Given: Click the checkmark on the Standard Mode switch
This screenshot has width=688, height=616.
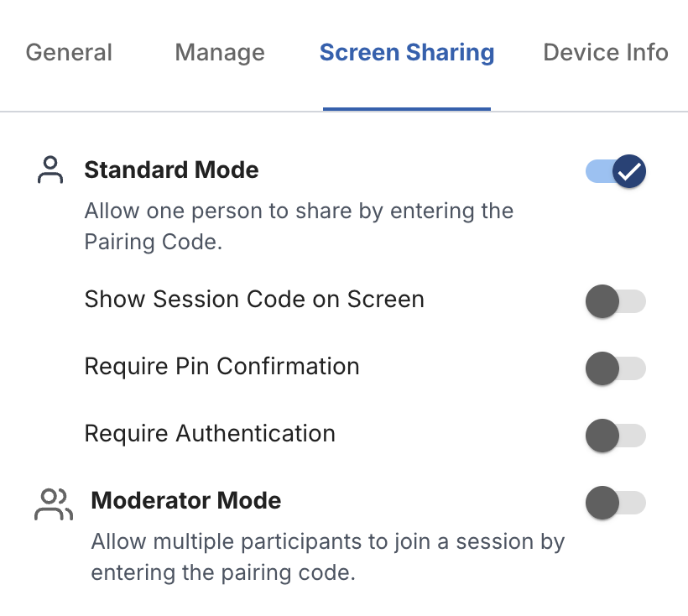Looking at the screenshot, I should tap(628, 172).
